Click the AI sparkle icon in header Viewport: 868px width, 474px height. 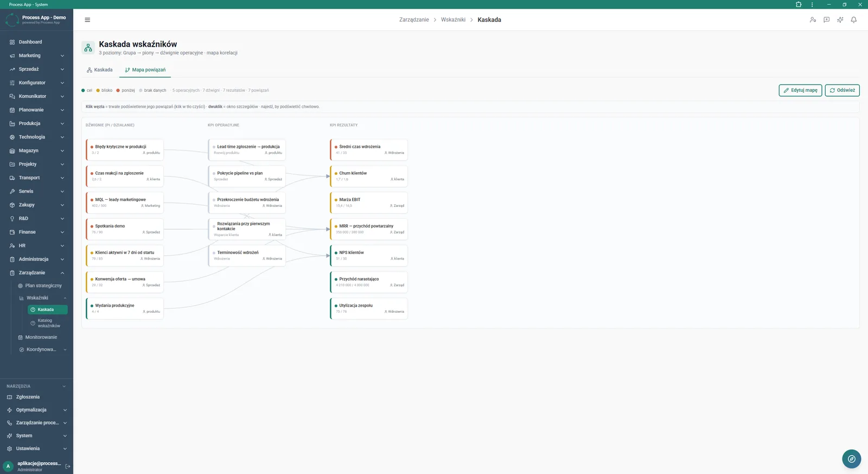coord(840,20)
